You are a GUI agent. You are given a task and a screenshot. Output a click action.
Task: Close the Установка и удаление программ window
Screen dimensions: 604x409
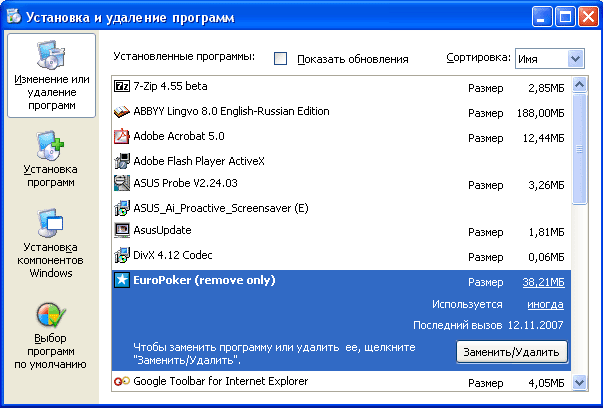click(x=588, y=17)
